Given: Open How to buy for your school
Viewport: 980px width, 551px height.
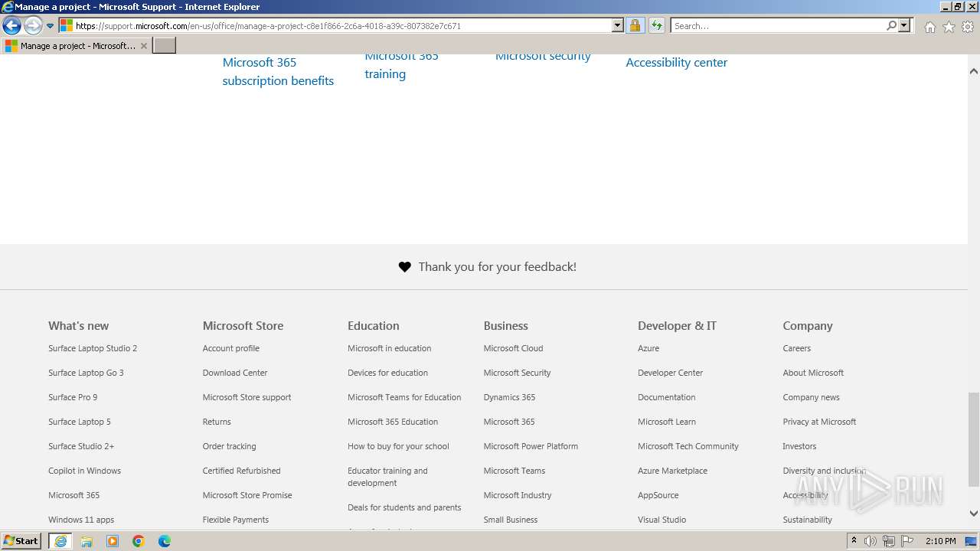Looking at the screenshot, I should pyautogui.click(x=398, y=446).
